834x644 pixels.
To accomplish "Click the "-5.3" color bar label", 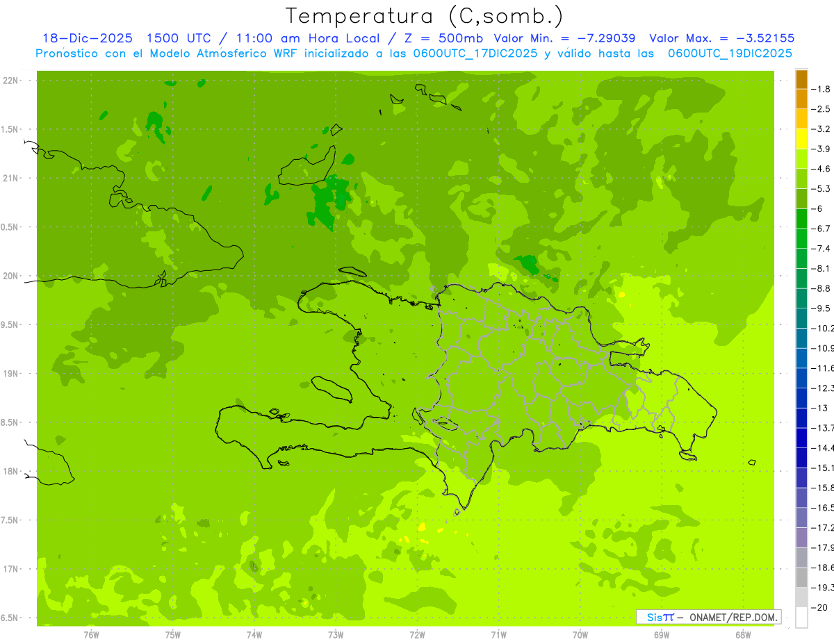I will pyautogui.click(x=821, y=189).
